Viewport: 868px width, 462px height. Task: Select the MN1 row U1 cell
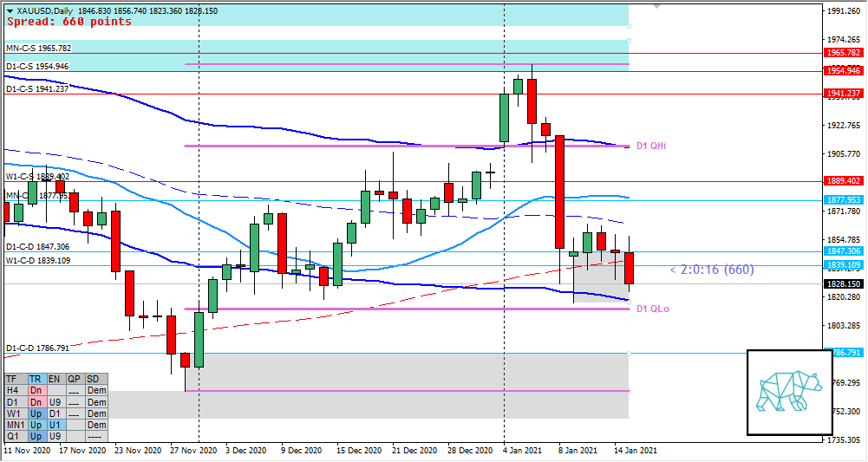tap(55, 426)
